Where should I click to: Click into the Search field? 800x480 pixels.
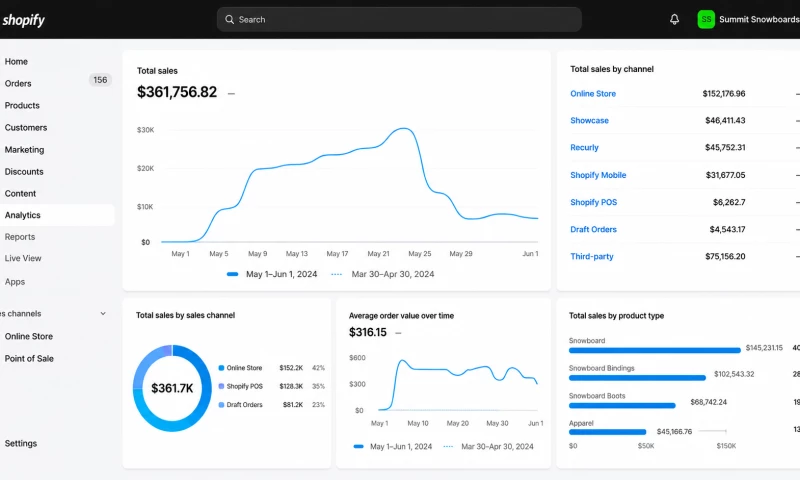399,19
